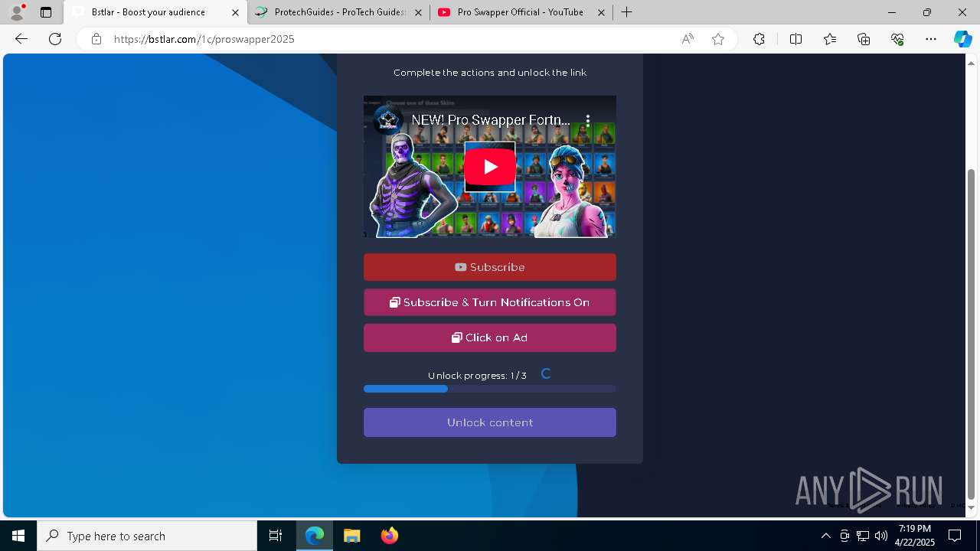The width and height of the screenshot is (980, 551).
Task: Click the Unlock content button
Action: 490,422
